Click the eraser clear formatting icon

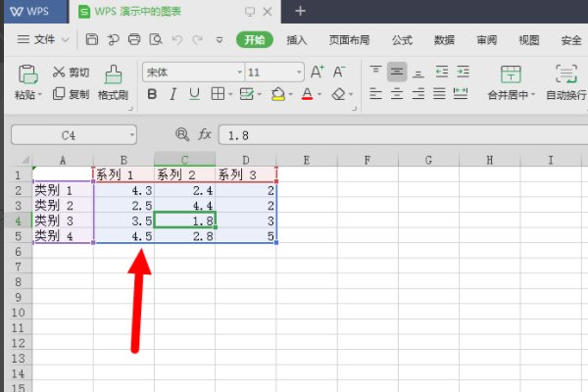339,94
